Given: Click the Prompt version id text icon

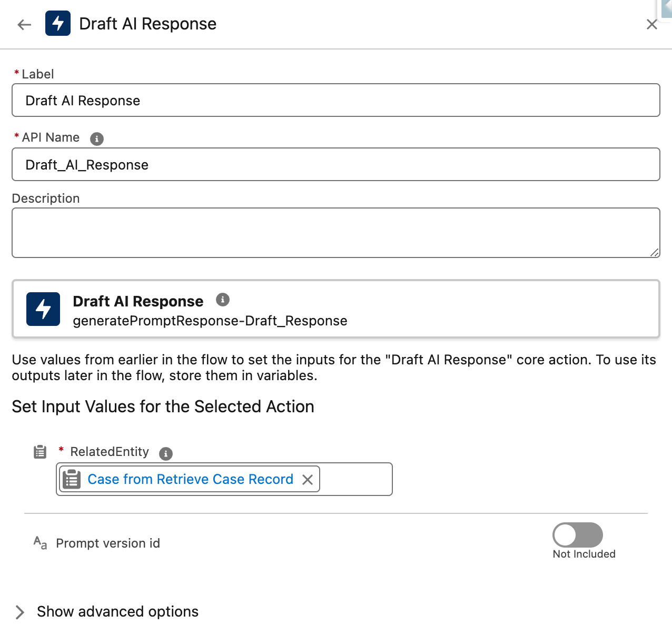Looking at the screenshot, I should click(40, 542).
